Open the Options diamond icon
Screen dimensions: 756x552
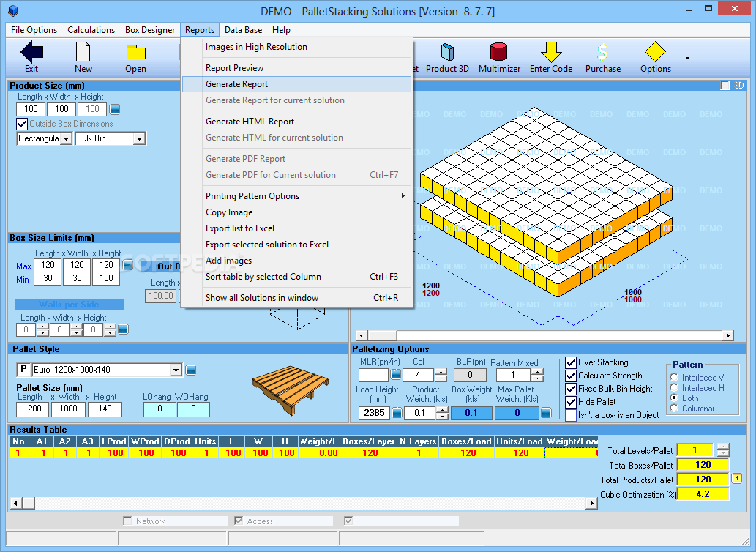tap(655, 52)
